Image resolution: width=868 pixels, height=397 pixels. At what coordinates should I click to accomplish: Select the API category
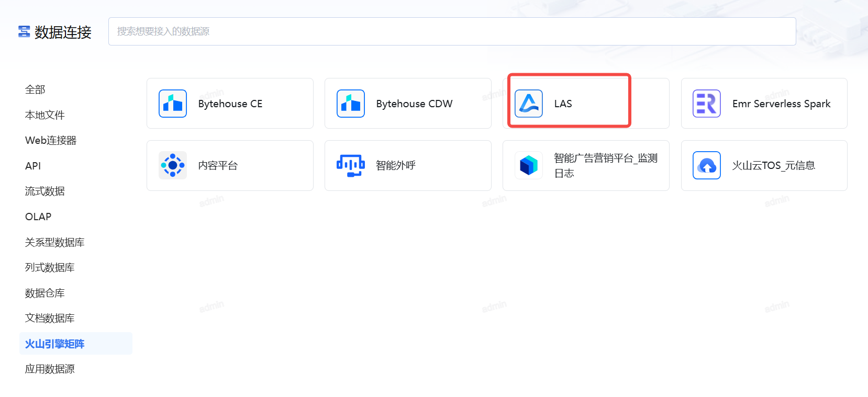[x=33, y=166]
